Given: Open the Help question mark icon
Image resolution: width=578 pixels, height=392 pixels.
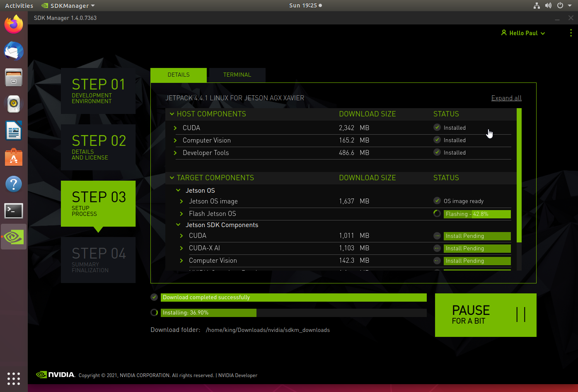Looking at the screenshot, I should point(14,184).
